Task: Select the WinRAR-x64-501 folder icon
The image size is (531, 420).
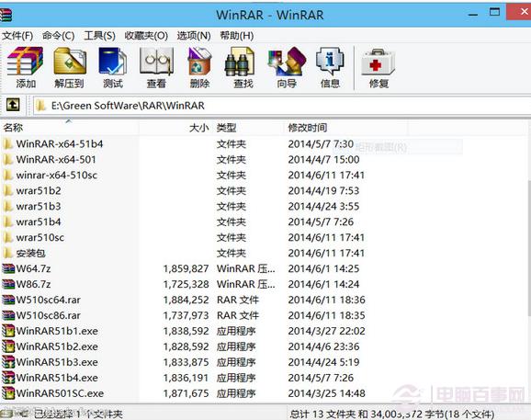Action: click(x=7, y=160)
